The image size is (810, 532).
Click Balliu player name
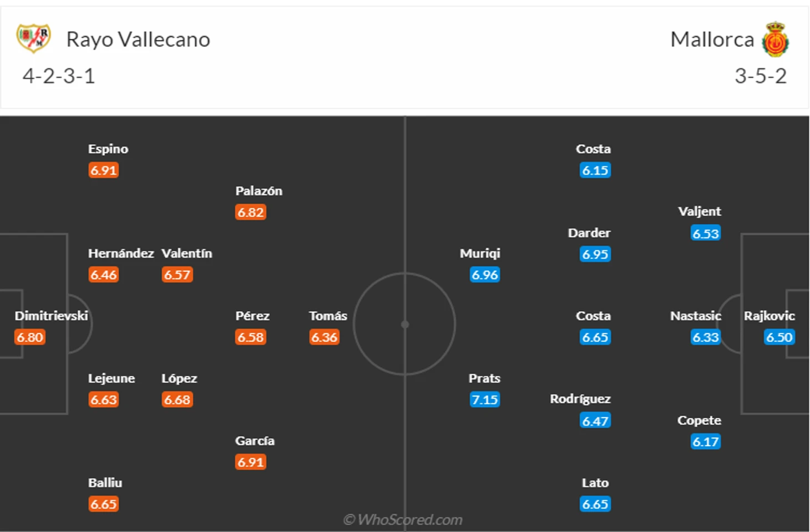click(x=105, y=483)
